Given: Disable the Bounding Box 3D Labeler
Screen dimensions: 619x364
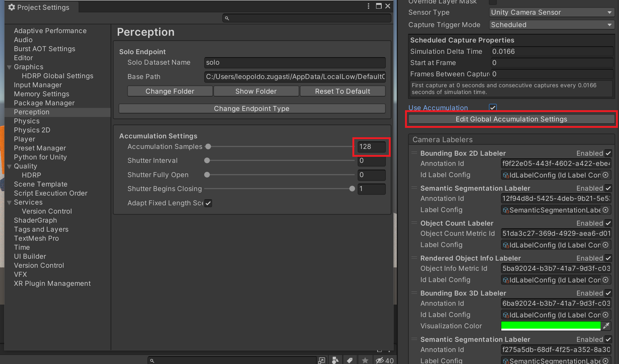Looking at the screenshot, I should [608, 293].
